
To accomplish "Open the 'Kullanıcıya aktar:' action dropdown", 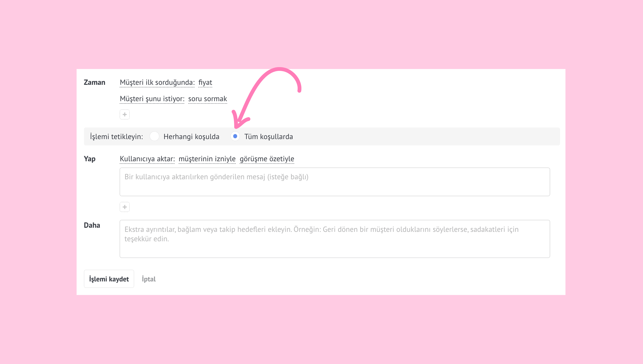I will click(147, 159).
